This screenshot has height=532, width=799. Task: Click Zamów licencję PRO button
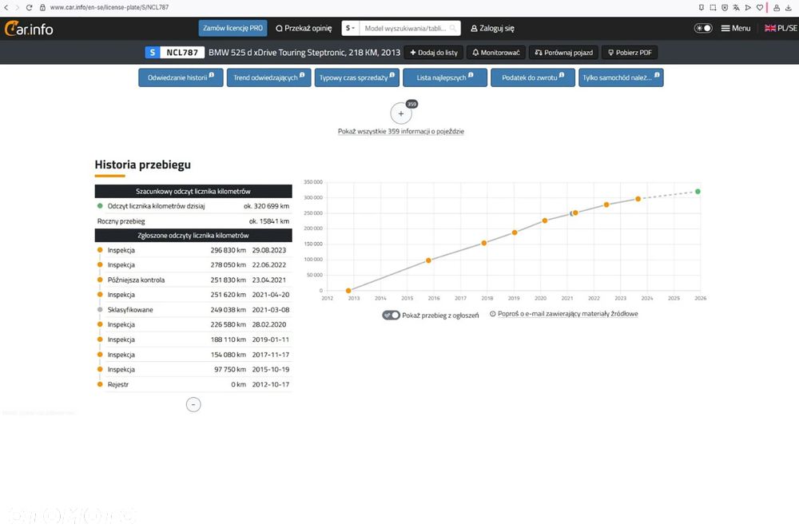tap(233, 28)
